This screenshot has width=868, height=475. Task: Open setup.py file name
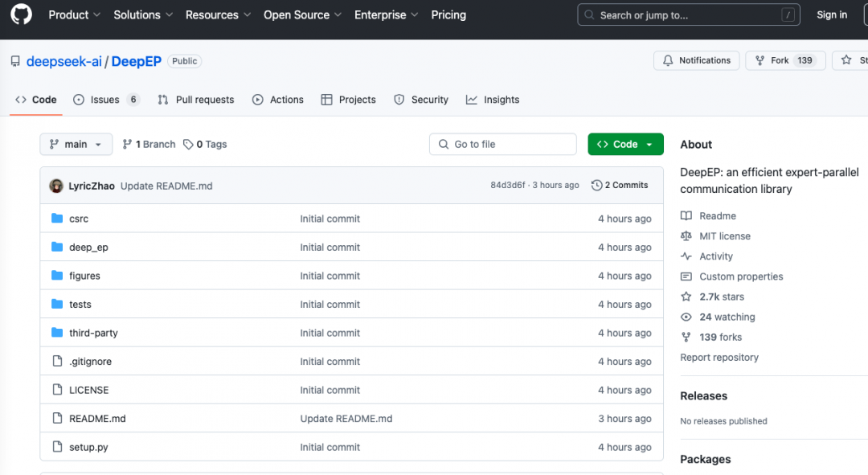point(88,448)
